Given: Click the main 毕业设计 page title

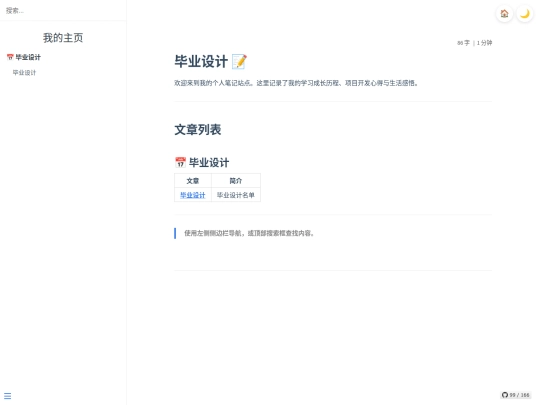Looking at the screenshot, I should [201, 61].
